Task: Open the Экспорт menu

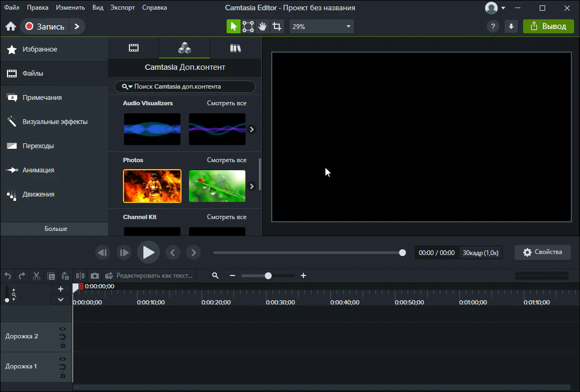Action: click(x=122, y=8)
